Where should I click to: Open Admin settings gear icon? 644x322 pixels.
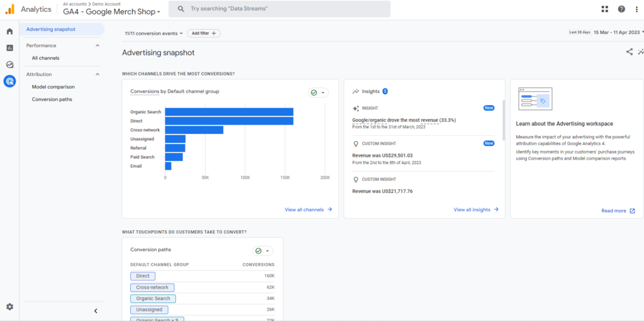pos(9,306)
